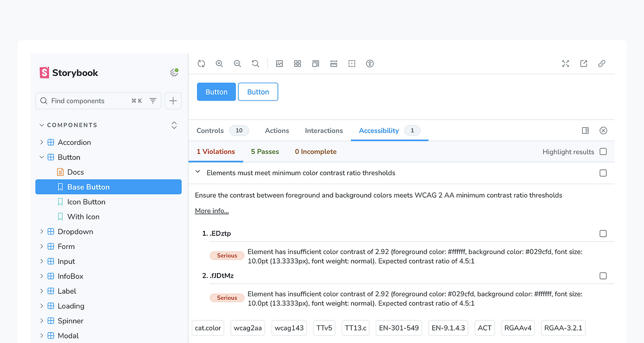
Task: Select the Base Button story
Action: pos(108,187)
